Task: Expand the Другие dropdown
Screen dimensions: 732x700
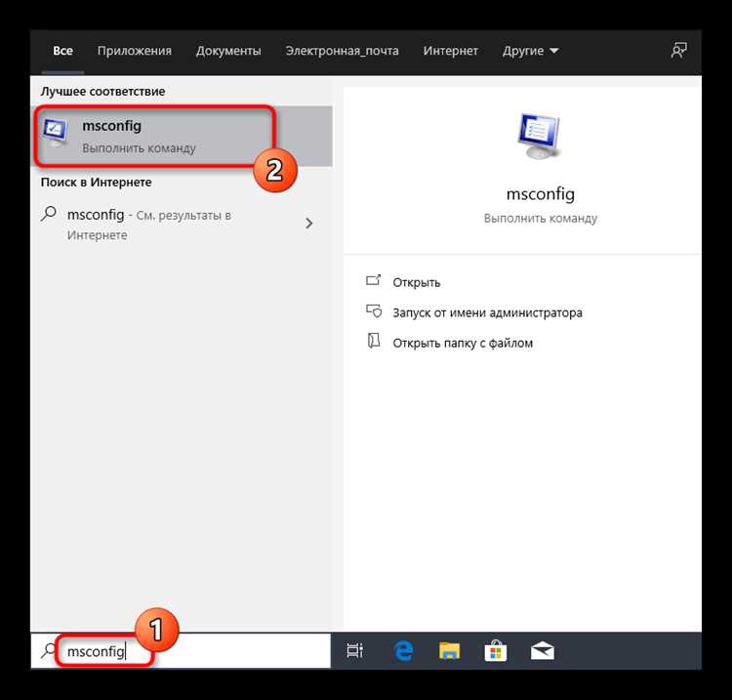Action: click(530, 51)
